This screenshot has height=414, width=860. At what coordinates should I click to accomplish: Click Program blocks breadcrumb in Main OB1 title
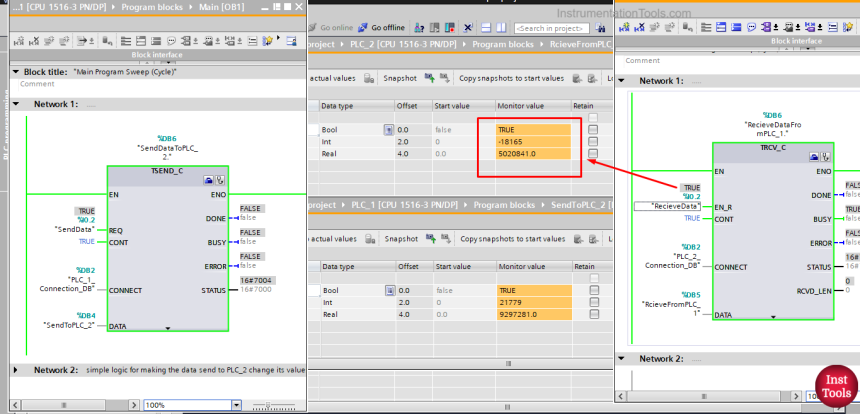pyautogui.click(x=152, y=7)
